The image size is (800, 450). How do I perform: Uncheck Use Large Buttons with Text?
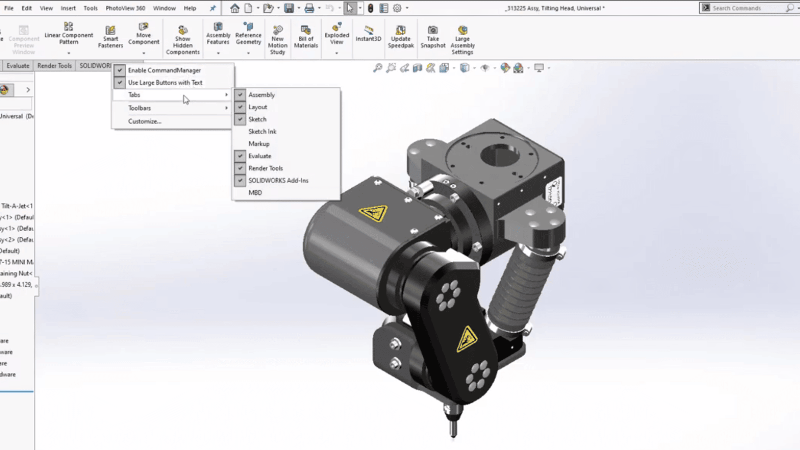[x=164, y=83]
